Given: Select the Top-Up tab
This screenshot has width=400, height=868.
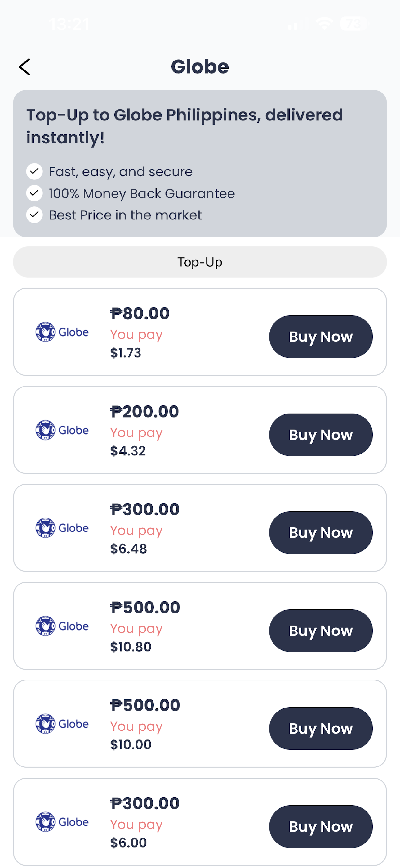Looking at the screenshot, I should pos(200,262).
